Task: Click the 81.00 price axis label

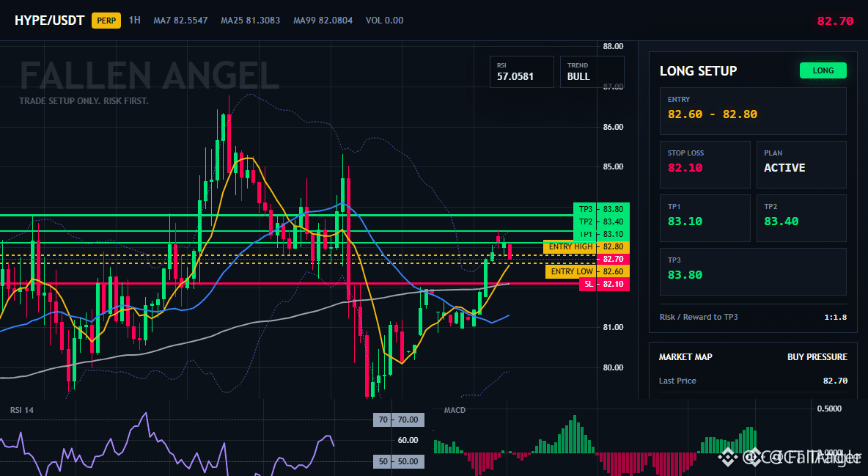Action: (613, 327)
